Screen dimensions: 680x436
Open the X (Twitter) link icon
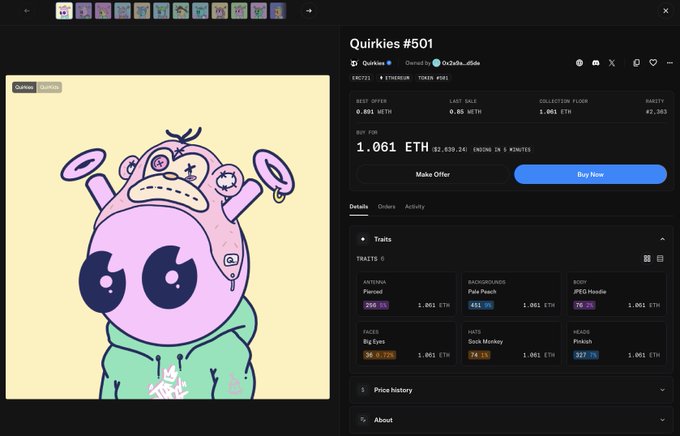point(612,63)
